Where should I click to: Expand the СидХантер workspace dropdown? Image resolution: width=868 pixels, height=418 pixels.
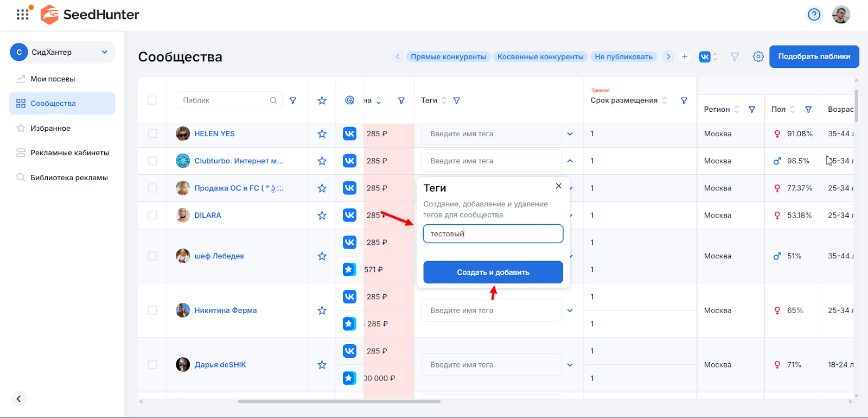click(x=105, y=52)
